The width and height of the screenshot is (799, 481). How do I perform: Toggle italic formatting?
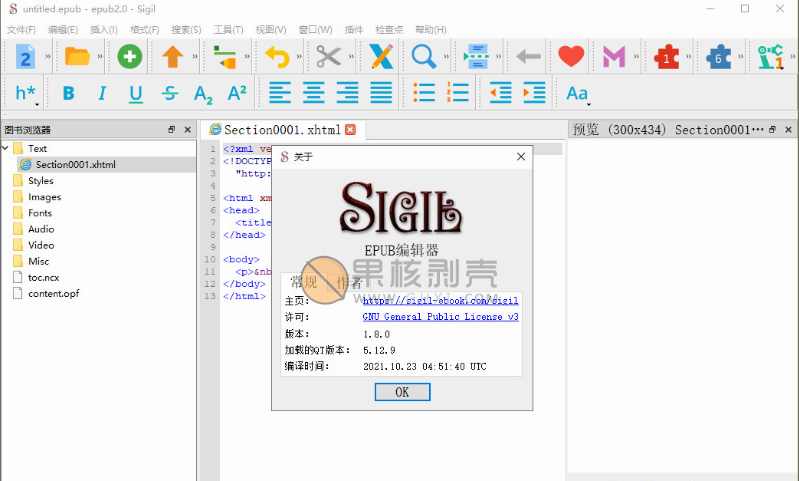click(x=102, y=93)
